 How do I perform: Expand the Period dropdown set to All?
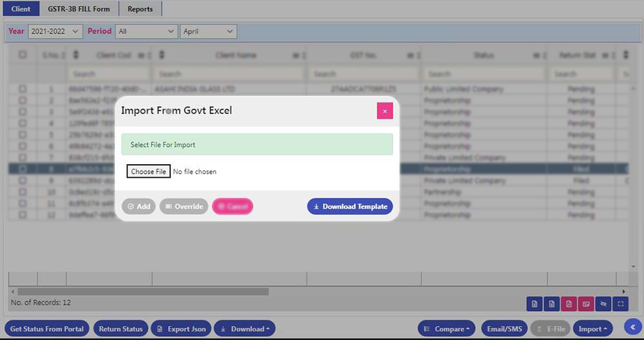tap(146, 31)
